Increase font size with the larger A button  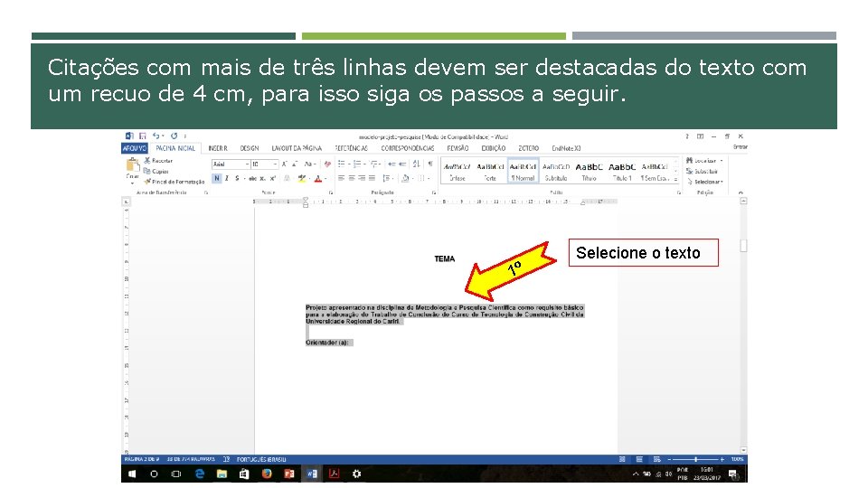(x=284, y=164)
